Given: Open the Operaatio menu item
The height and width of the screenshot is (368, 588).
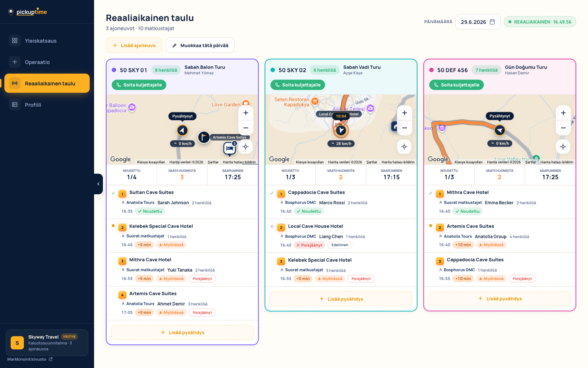Looking at the screenshot, I should coord(47,62).
